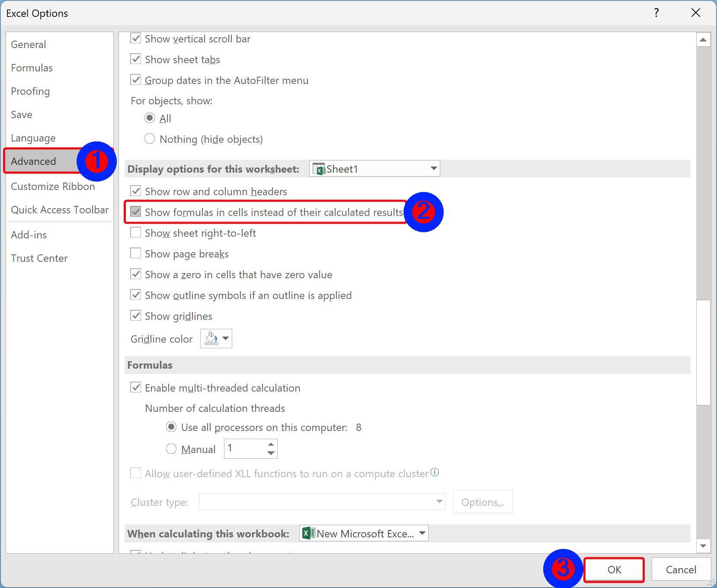
Task: Enable Show page breaks checkbox
Action: pyautogui.click(x=136, y=253)
